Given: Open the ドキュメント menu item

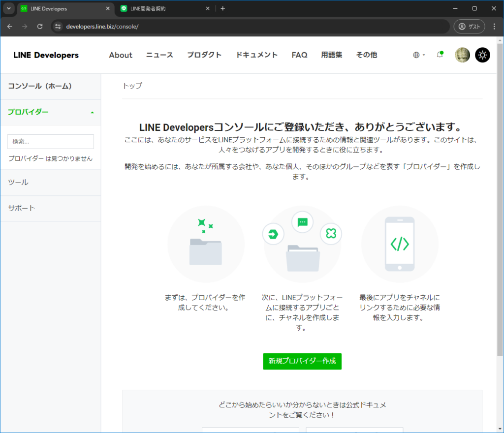Looking at the screenshot, I should tap(256, 55).
